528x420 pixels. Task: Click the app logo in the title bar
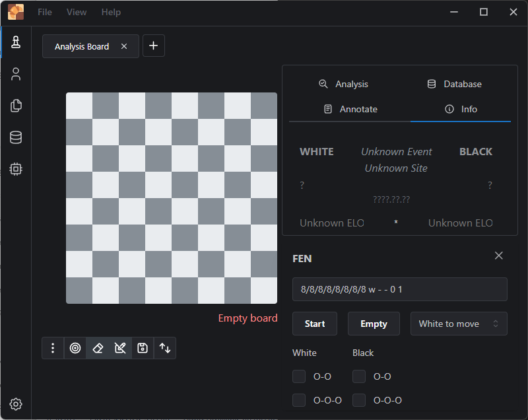(x=16, y=12)
